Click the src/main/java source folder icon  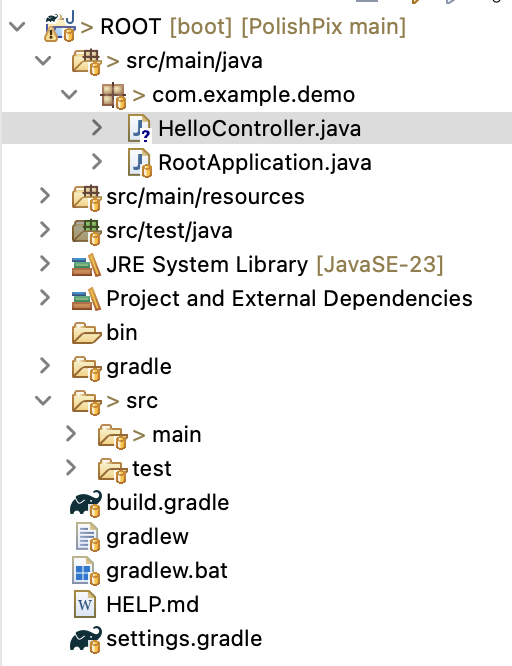coord(87,62)
